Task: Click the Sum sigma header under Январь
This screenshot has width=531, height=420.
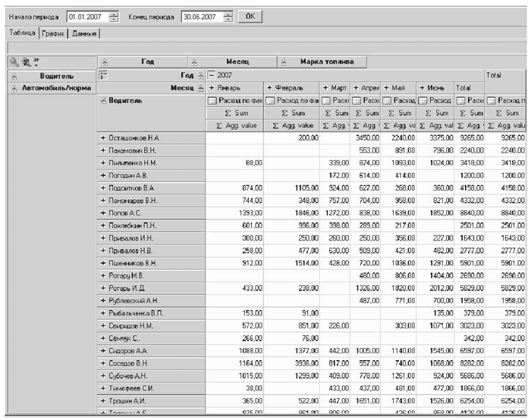Action: pyautogui.click(x=234, y=113)
